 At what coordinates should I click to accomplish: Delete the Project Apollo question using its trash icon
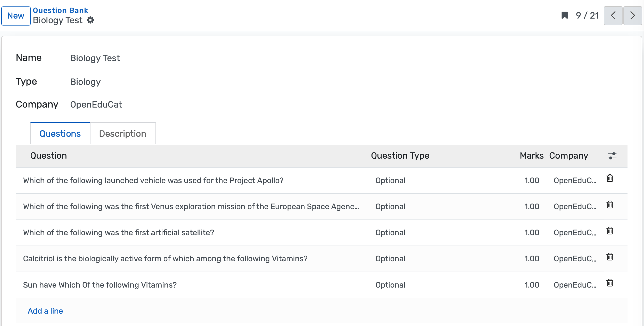point(609,178)
